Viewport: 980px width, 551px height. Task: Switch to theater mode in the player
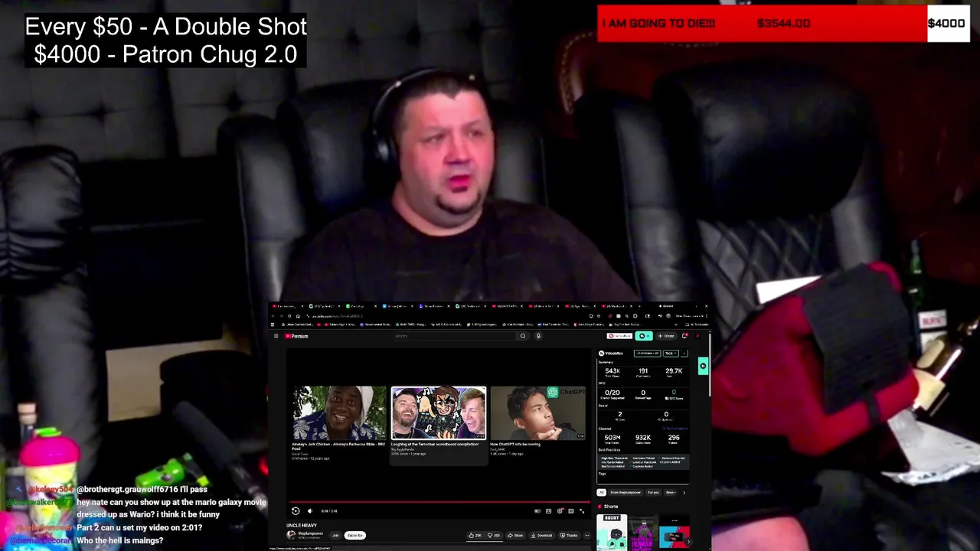(x=571, y=511)
